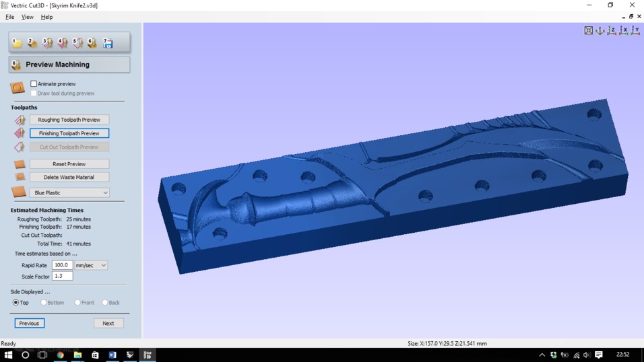This screenshot has width=644, height=362.
Task: Open step 3 roughing toolpath icon
Action: [47, 42]
